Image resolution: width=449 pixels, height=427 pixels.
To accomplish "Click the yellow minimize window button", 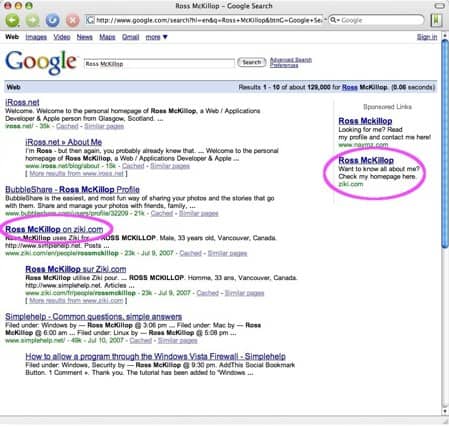I will point(19,6).
